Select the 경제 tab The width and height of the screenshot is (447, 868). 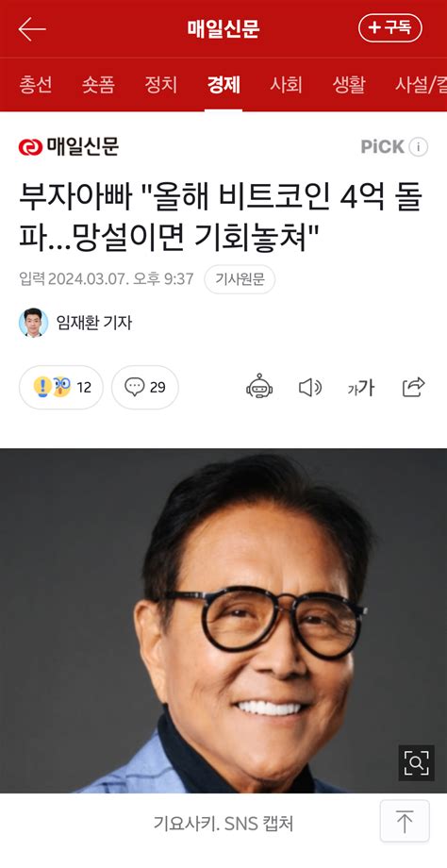pyautogui.click(x=223, y=85)
